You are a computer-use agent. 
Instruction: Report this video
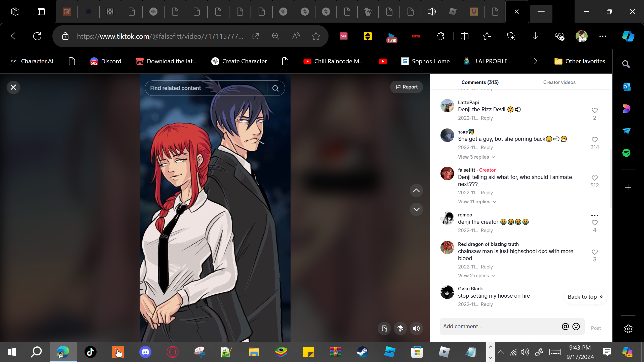coord(407,87)
